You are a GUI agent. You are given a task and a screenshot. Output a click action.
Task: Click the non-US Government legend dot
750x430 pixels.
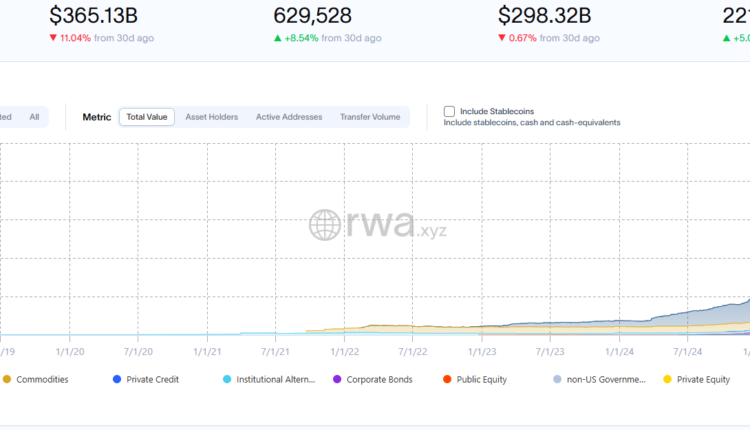[557, 379]
